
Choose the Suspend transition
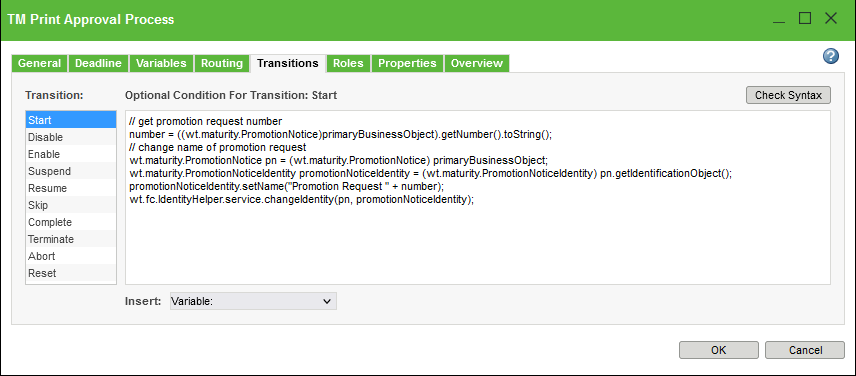pyautogui.click(x=71, y=171)
